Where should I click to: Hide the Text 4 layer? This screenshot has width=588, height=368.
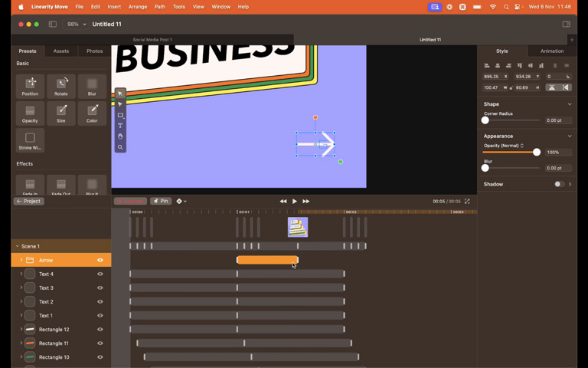point(100,274)
